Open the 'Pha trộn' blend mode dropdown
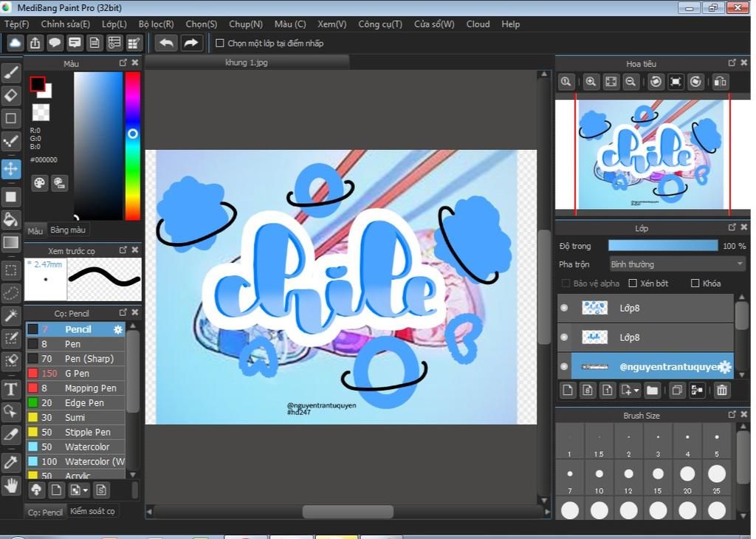The height and width of the screenshot is (539, 756). [x=677, y=264]
